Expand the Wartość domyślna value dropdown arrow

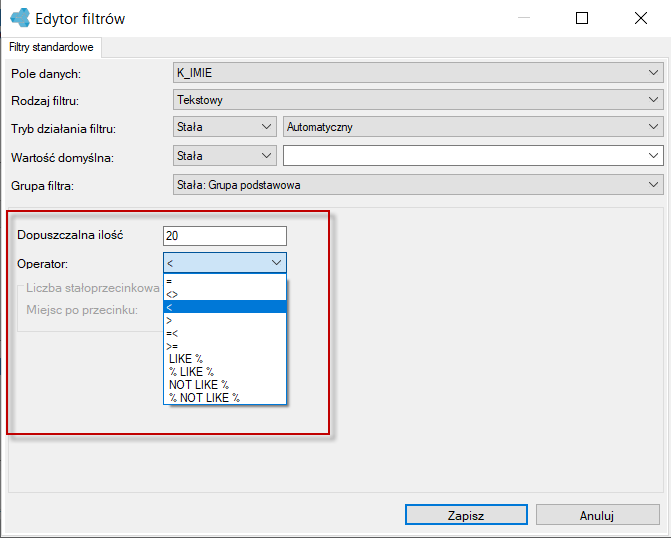coord(653,156)
